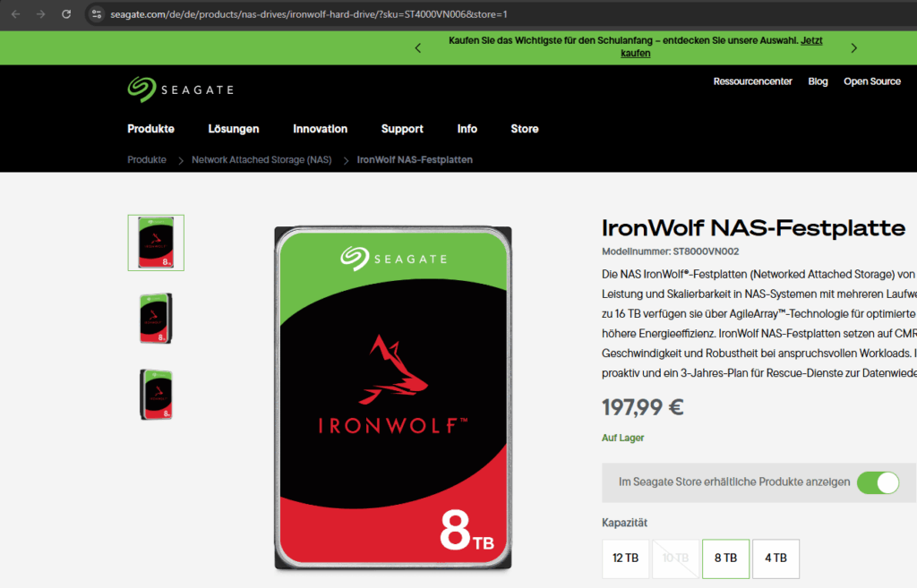Show next banner with right chevron
Viewport: 917px width, 588px height.
tap(853, 48)
